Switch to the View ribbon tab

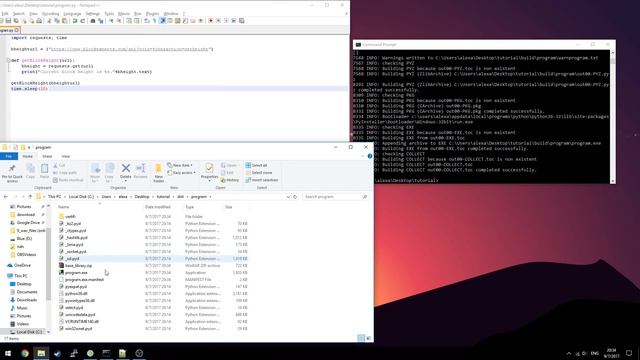click(66, 156)
